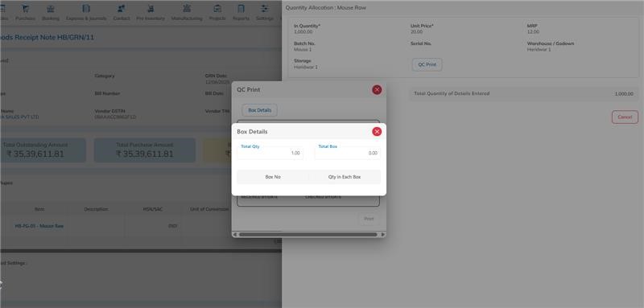Open the HB-FG-05 Mouse Row item link
Viewport: 644px width, 308px height.
[39, 226]
